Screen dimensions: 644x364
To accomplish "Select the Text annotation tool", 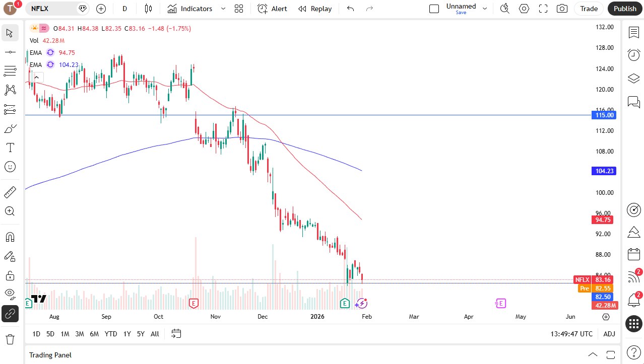I will (10, 148).
